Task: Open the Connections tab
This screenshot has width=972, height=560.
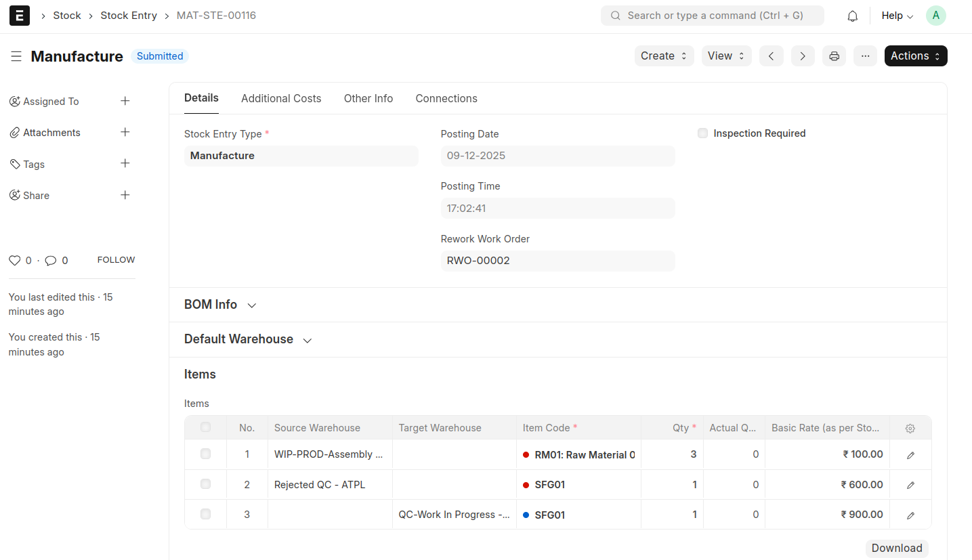Action: point(446,98)
